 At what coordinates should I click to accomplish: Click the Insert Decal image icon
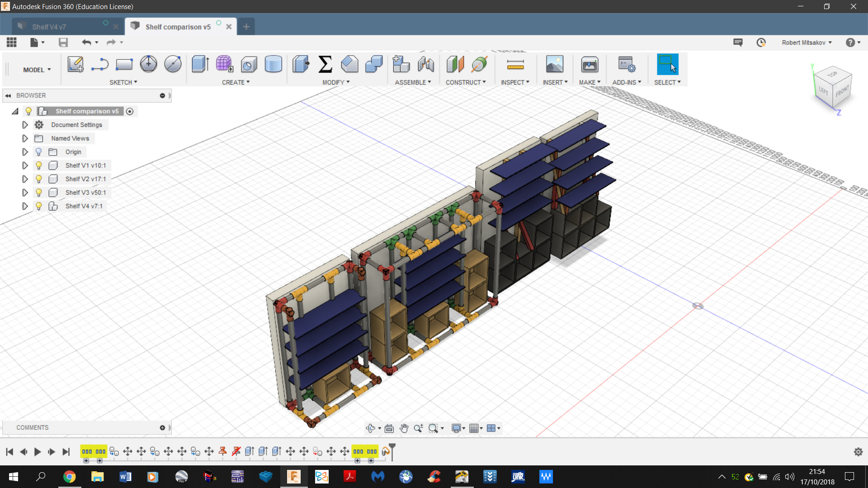coord(555,64)
